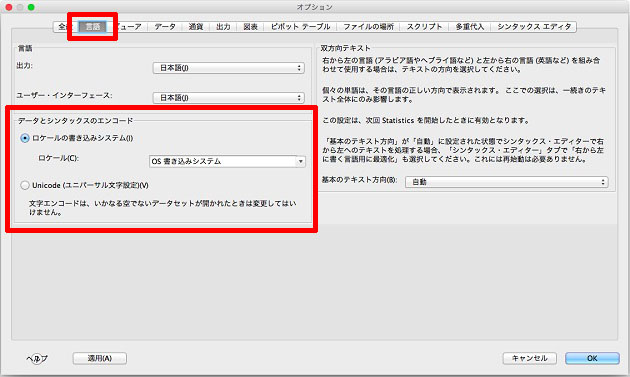Click the データとシンタックスのエンコード group title

click(75, 121)
